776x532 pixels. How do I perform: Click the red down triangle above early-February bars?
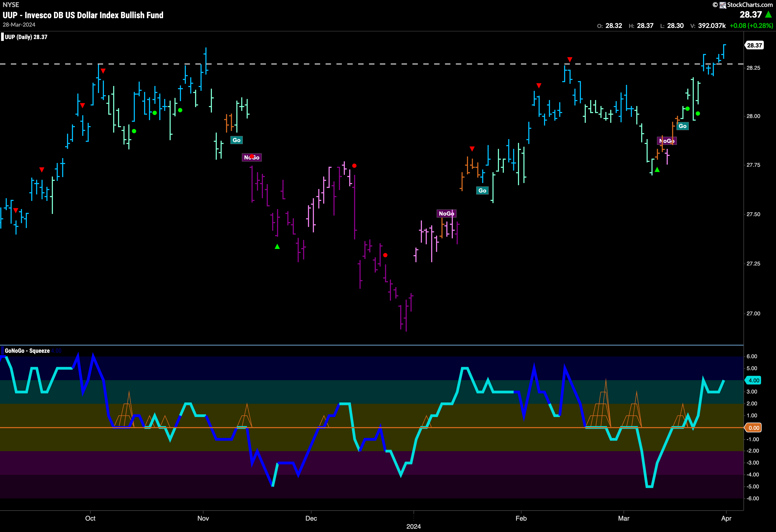click(x=539, y=86)
